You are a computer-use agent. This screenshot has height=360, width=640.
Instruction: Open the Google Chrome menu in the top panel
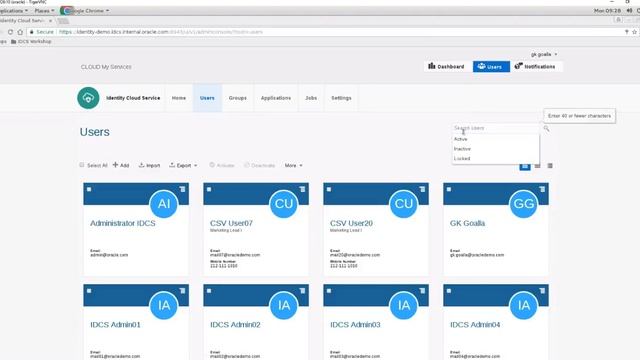[x=85, y=11]
